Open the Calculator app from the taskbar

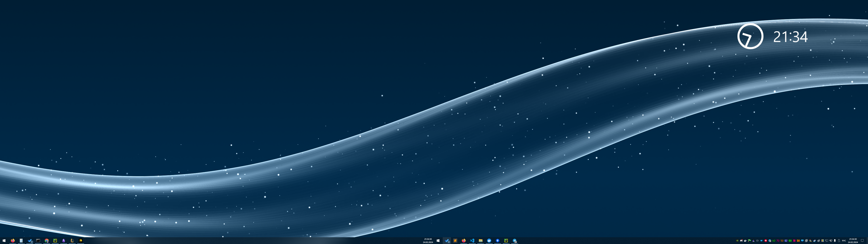(21, 241)
